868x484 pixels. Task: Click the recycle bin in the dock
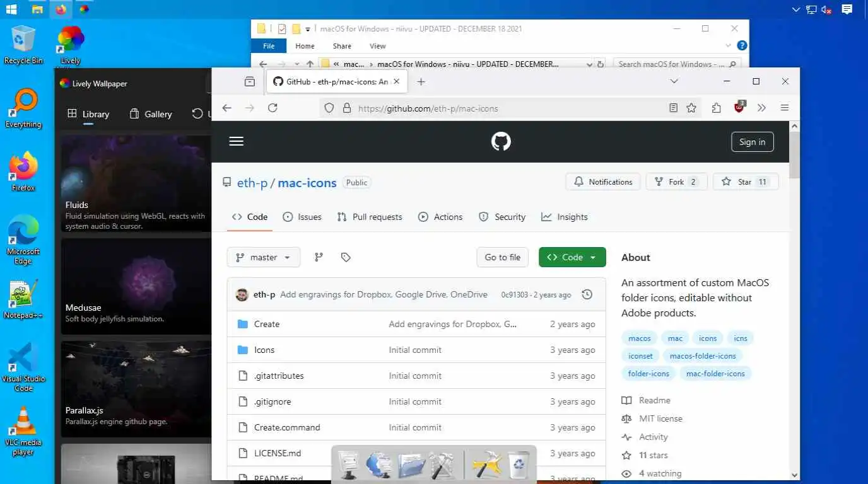point(519,465)
